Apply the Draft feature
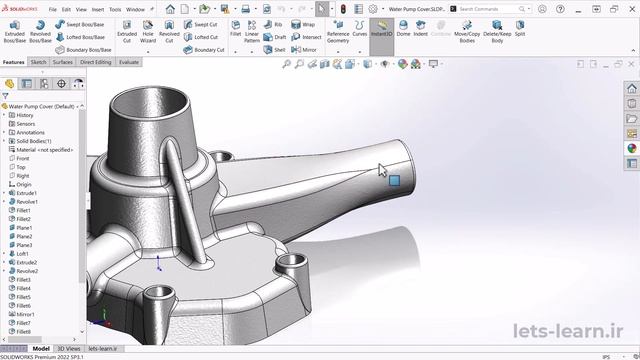The width and height of the screenshot is (640, 360). click(275, 37)
